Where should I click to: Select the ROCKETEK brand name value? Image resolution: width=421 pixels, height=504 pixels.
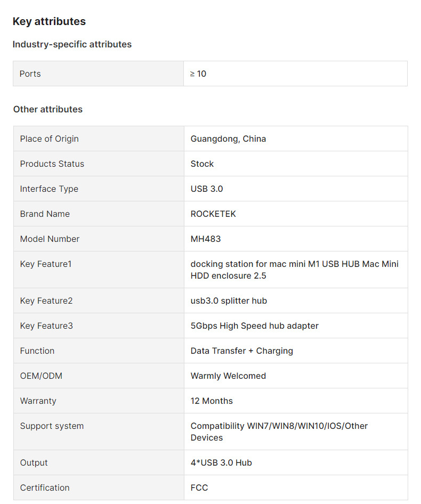click(x=213, y=214)
